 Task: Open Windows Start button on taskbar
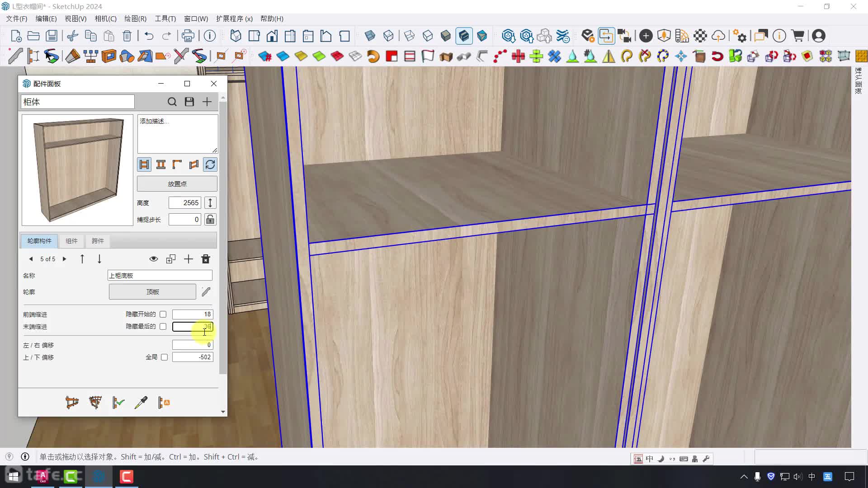click(x=13, y=476)
